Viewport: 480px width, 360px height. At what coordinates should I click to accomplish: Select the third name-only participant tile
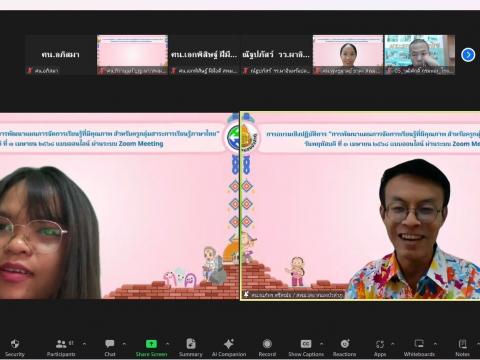204,55
